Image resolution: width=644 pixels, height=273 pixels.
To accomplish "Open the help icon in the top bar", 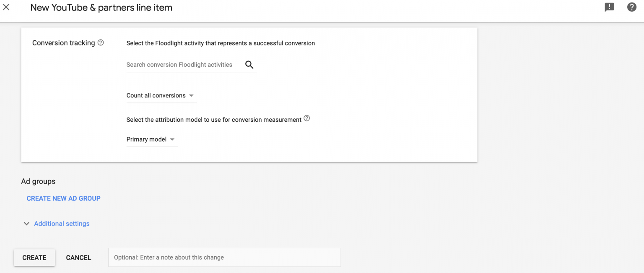I will coord(632,7).
